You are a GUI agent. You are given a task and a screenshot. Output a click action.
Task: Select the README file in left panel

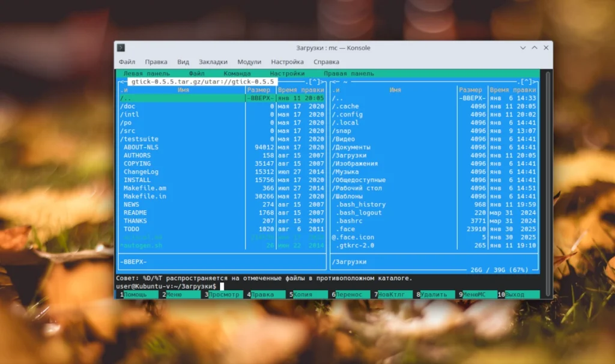click(222, 213)
